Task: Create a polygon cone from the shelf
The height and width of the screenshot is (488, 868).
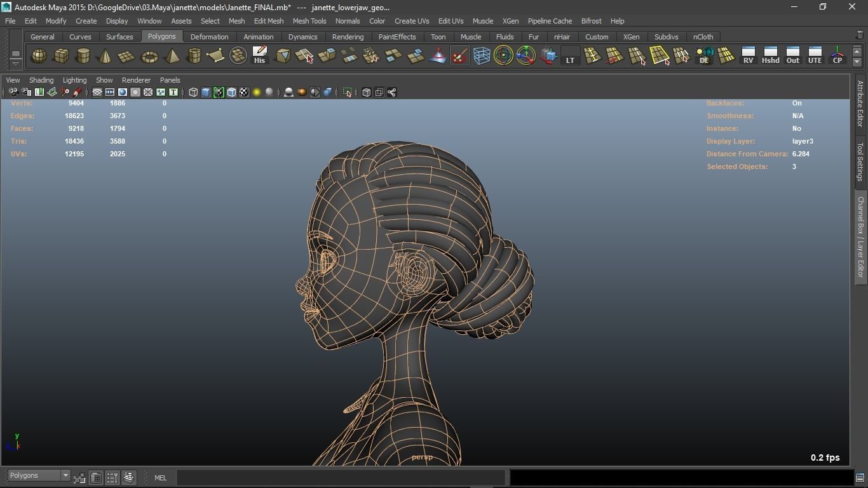Action: (x=105, y=56)
